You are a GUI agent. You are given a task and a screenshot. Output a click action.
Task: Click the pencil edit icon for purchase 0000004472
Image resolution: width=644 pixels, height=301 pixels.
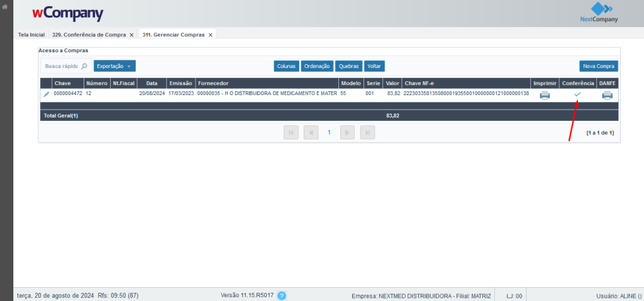point(46,94)
